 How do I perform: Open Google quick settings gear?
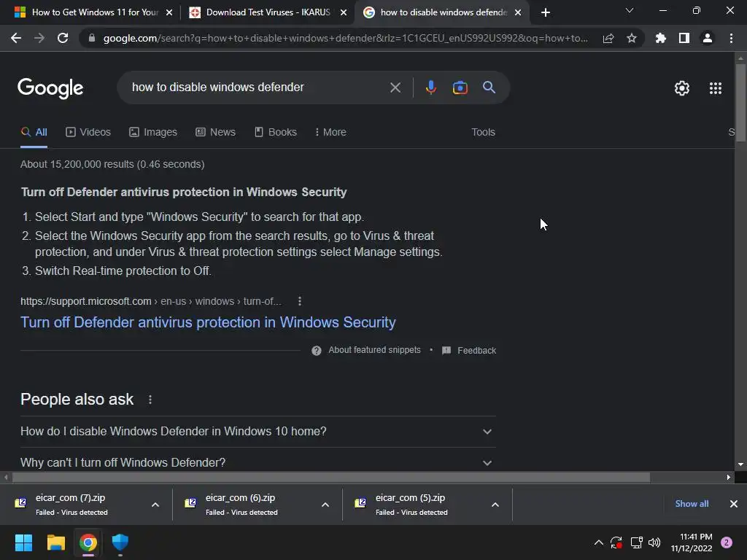[682, 88]
